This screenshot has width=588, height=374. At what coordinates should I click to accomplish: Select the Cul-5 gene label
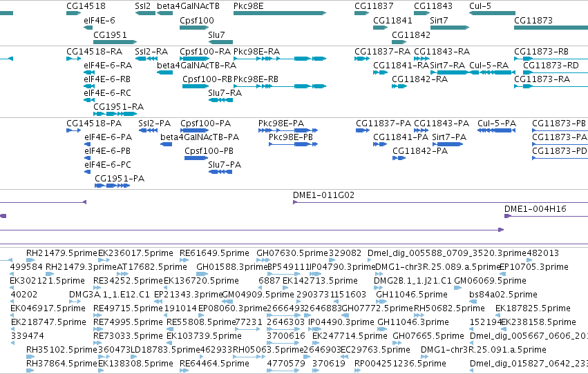pyautogui.click(x=480, y=6)
